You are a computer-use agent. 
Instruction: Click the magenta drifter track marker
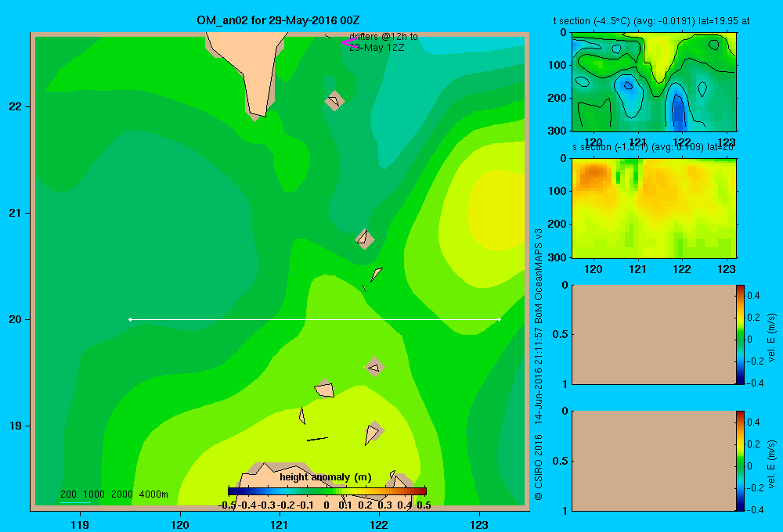349,43
